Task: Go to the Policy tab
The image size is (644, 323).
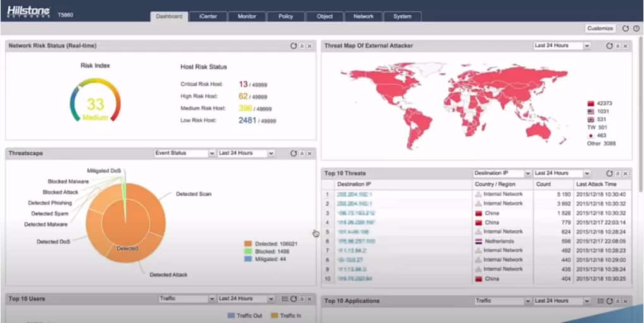Action: [286, 16]
